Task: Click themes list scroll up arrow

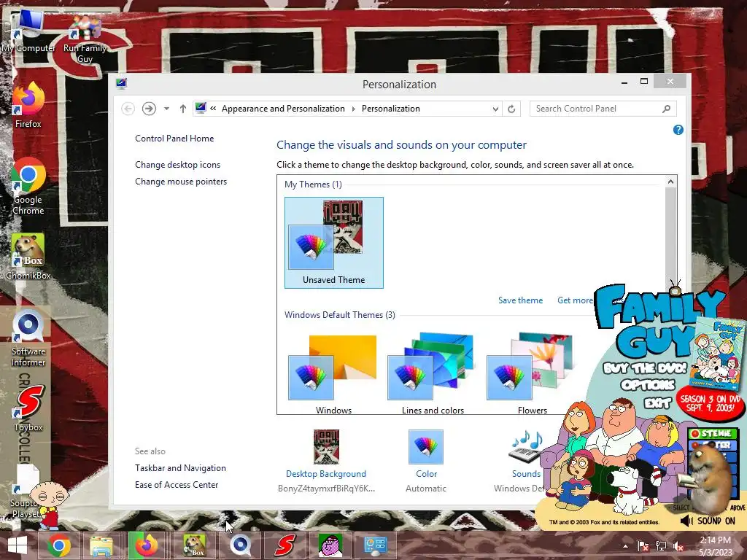Action: (x=670, y=182)
